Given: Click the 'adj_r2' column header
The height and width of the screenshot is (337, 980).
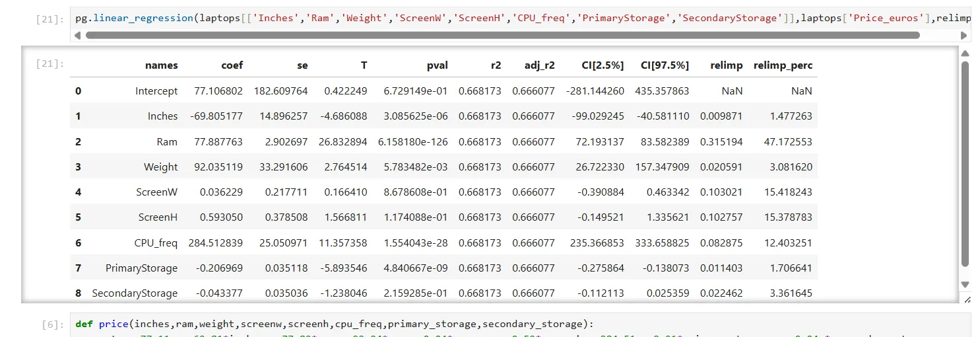Looking at the screenshot, I should [540, 65].
